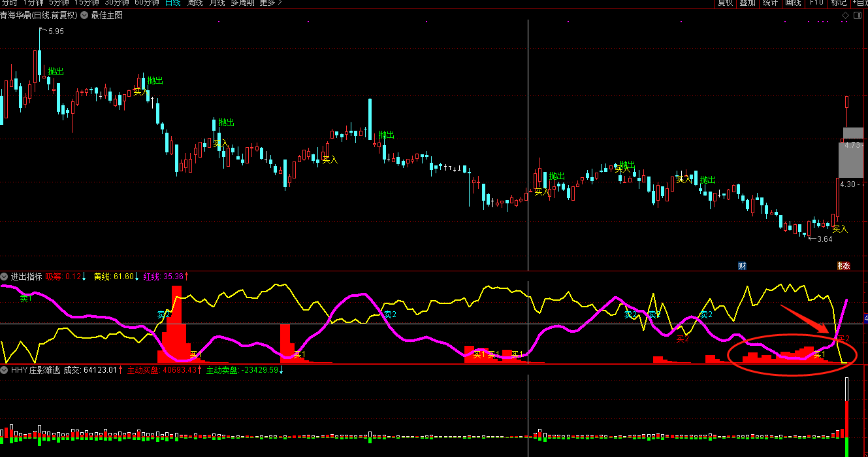Open the F10 company info

point(816,3)
